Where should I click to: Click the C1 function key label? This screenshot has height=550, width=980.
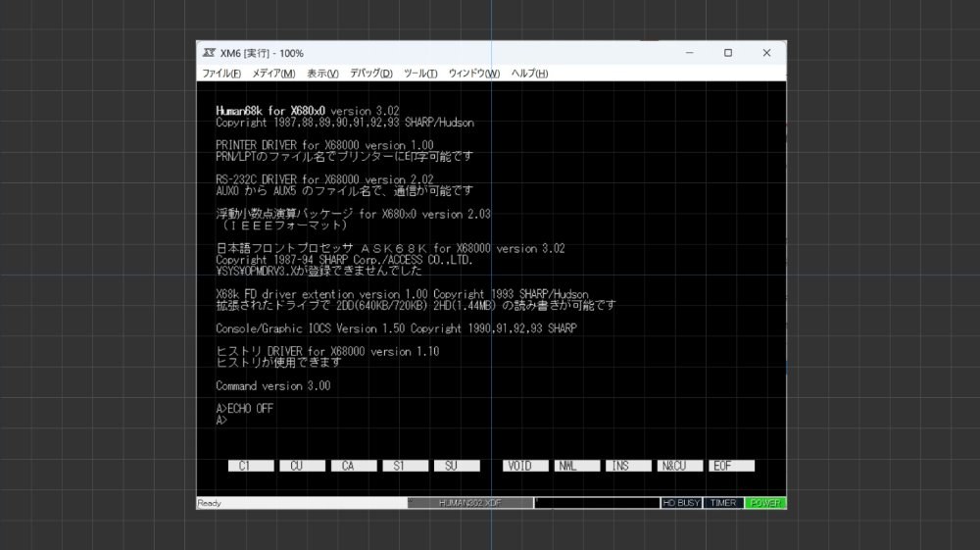tap(251, 466)
